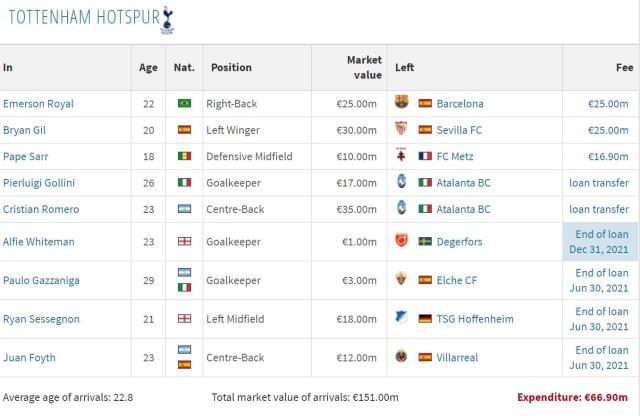
Task: Click the Degerfors club crest icon
Action: pos(402,241)
